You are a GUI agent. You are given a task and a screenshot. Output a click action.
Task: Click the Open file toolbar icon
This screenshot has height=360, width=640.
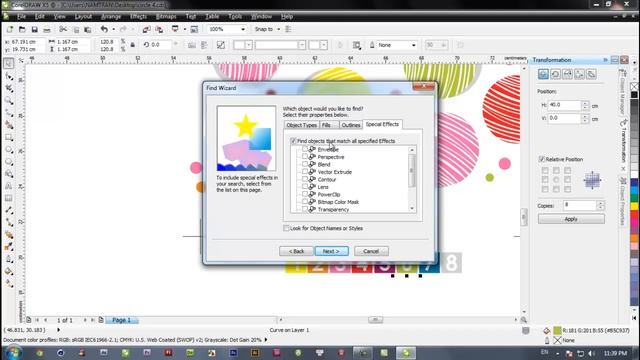coord(22,29)
